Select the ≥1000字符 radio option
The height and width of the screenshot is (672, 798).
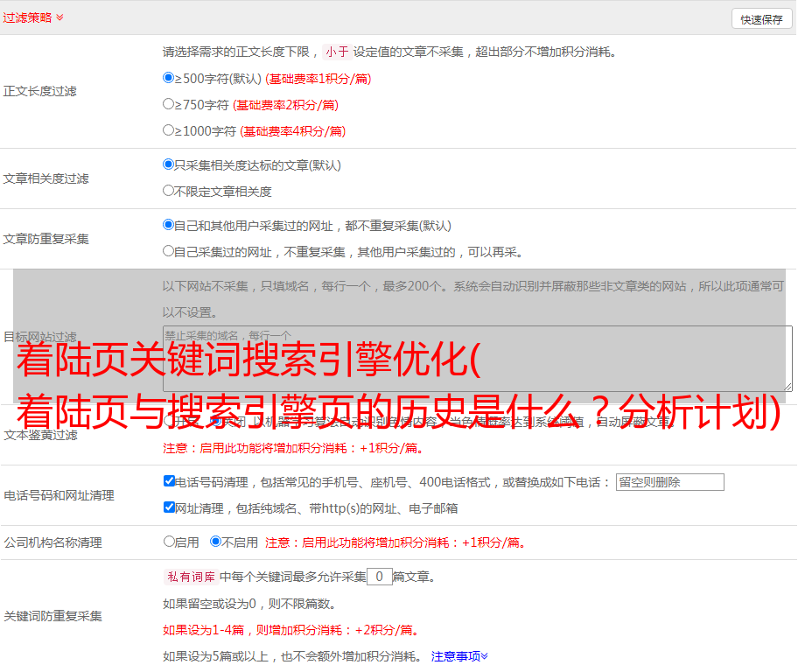click(x=168, y=130)
